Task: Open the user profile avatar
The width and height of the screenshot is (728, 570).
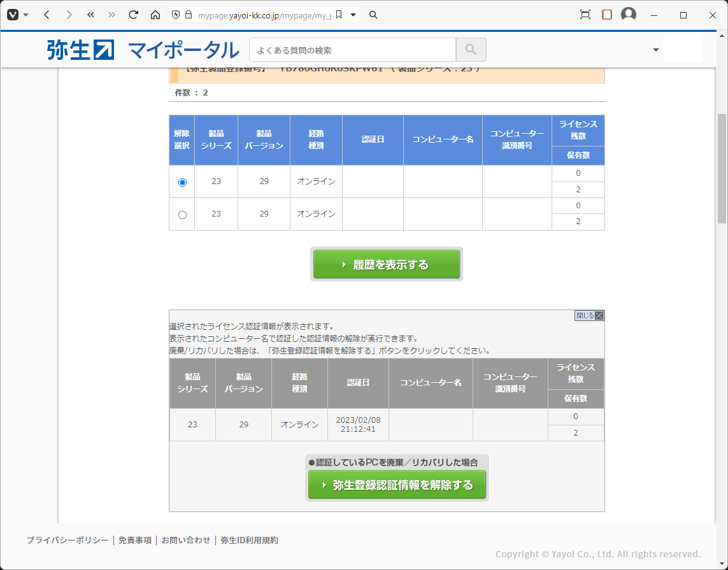Action: (629, 15)
